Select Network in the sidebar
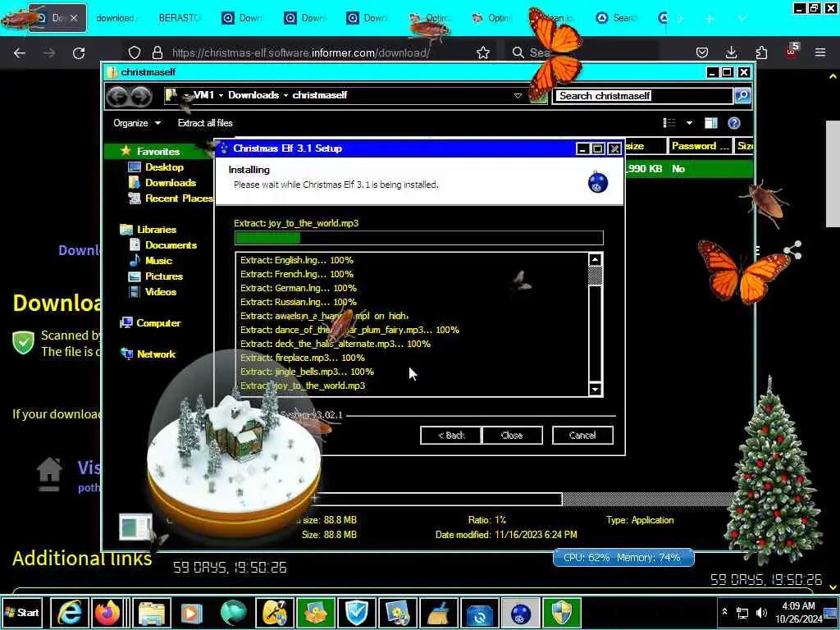This screenshot has width=840, height=630. tap(156, 354)
